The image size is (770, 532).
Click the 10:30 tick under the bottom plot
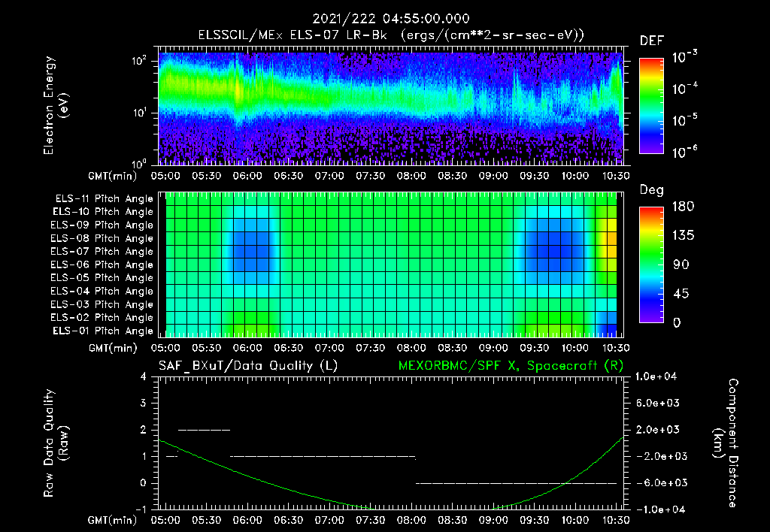[x=616, y=520]
